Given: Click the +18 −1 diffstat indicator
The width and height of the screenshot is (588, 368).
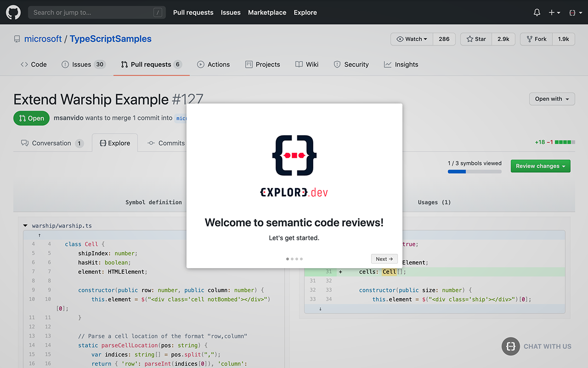Looking at the screenshot, I should click(554, 142).
